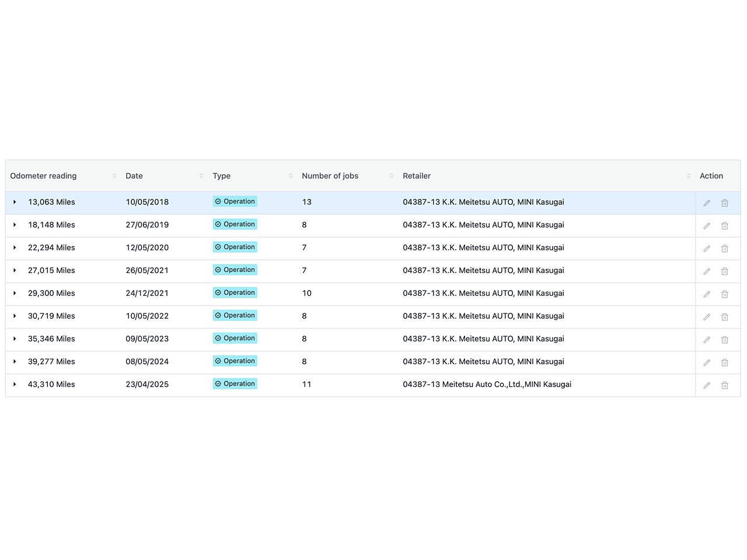747x560 pixels.
Task: Edit the 27,015 Miles service record
Action: [x=707, y=271]
